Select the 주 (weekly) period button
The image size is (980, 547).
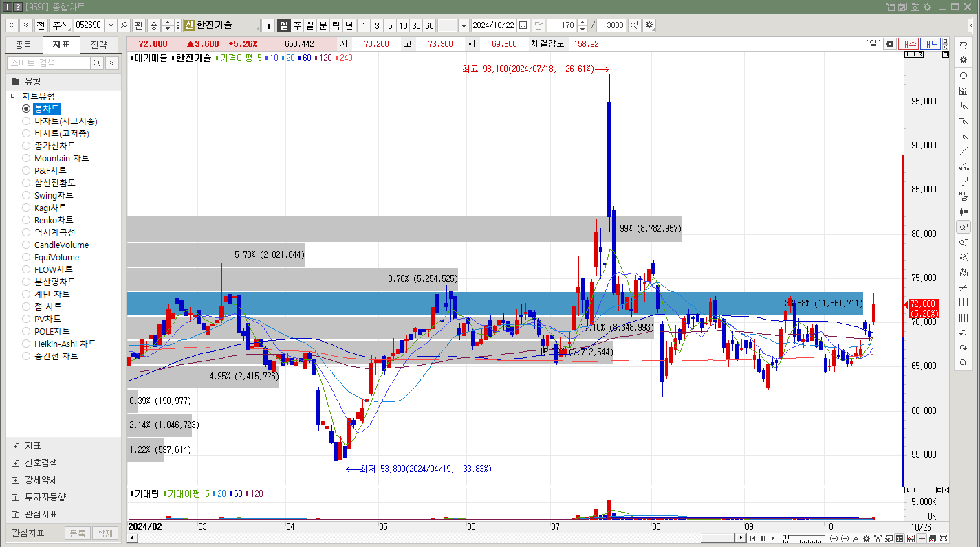click(x=297, y=25)
